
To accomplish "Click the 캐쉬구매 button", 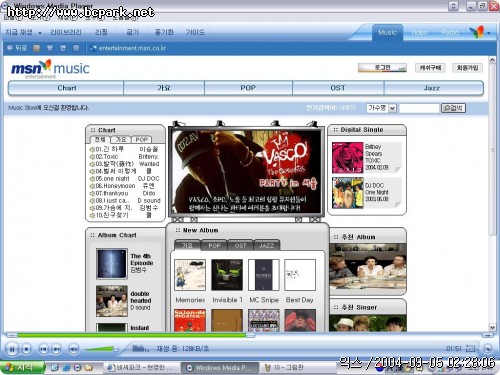I will point(430,68).
